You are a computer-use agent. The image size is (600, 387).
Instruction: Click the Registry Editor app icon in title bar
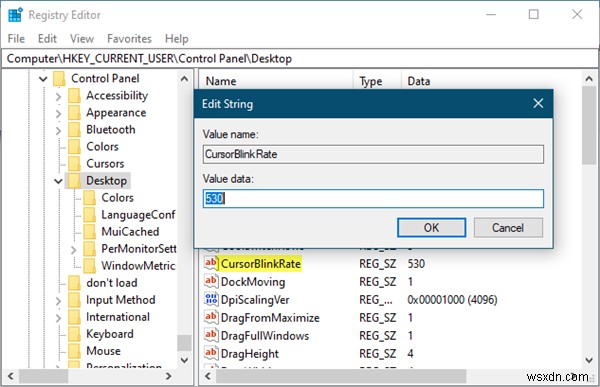(x=15, y=15)
